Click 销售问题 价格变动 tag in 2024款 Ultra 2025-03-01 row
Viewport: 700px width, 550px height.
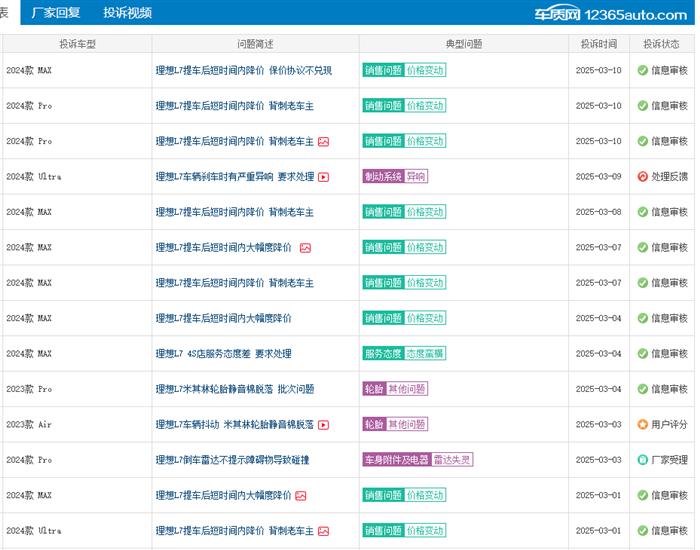click(404, 530)
